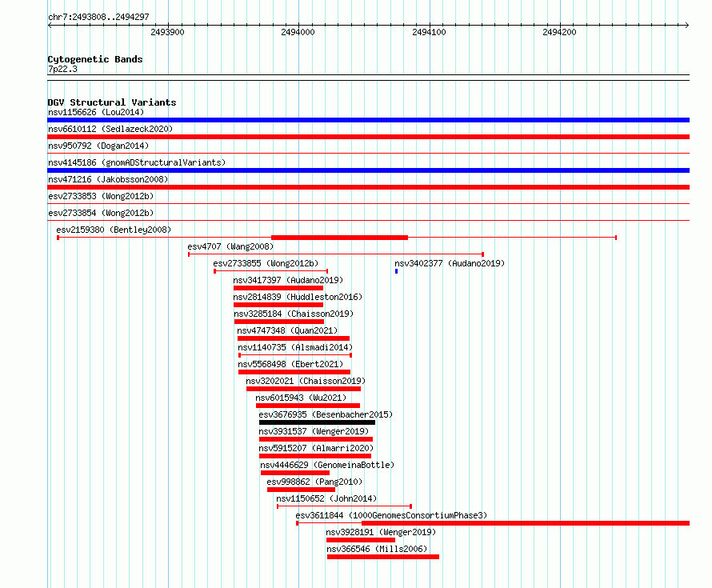Open nsv3928191 (Wenger2019) label
Viewport: 712px width, 588px height.
pyautogui.click(x=381, y=532)
